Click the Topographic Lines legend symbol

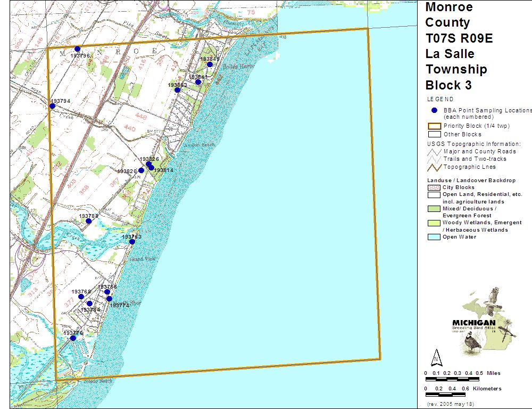tap(434, 167)
